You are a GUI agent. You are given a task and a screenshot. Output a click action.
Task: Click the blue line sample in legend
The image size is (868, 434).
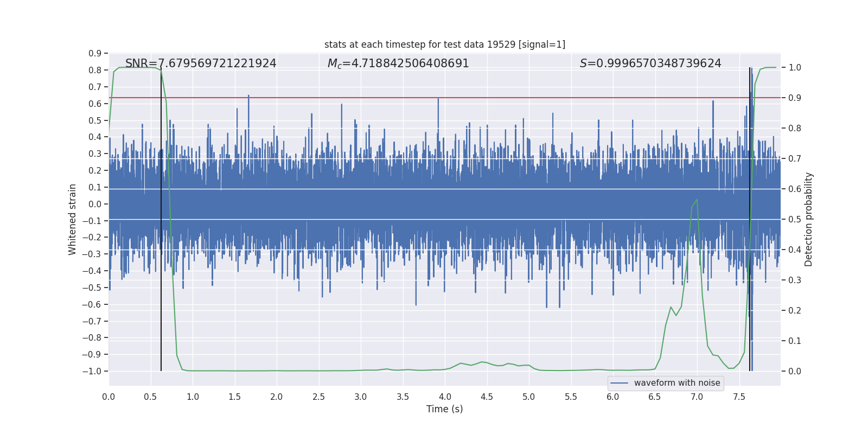(619, 383)
